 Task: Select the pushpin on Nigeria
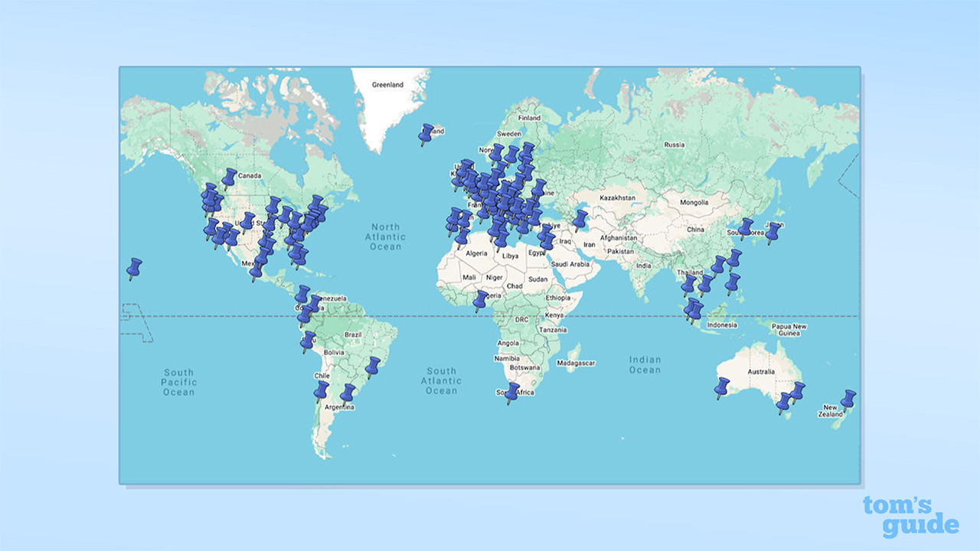click(481, 300)
